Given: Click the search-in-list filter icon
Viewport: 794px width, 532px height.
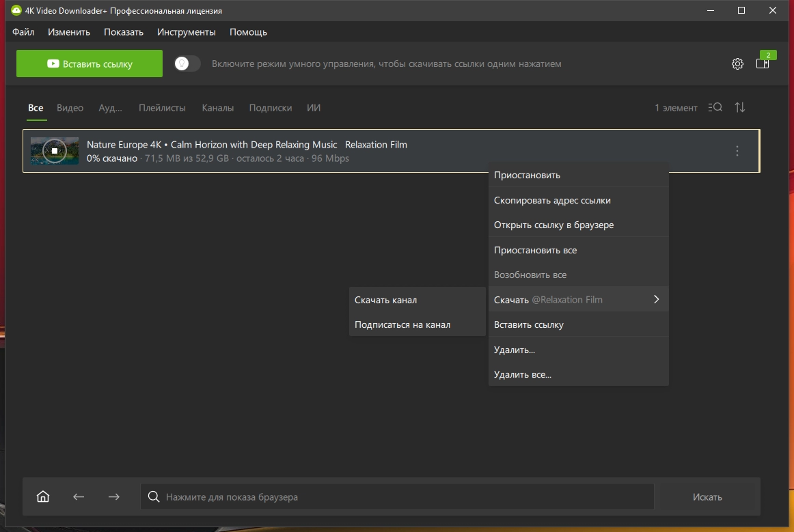Looking at the screenshot, I should click(715, 108).
